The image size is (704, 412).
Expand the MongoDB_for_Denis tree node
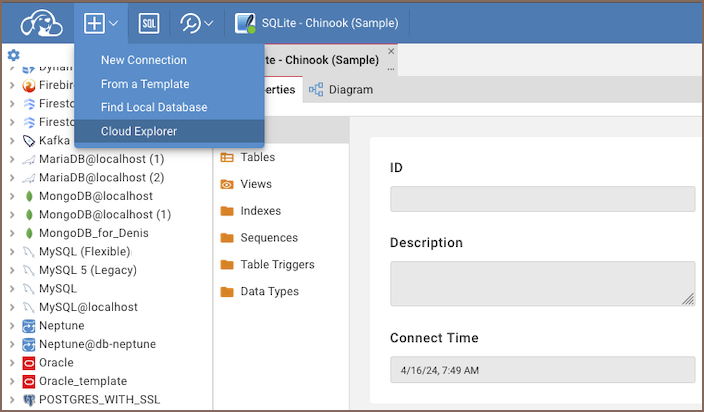click(x=11, y=233)
